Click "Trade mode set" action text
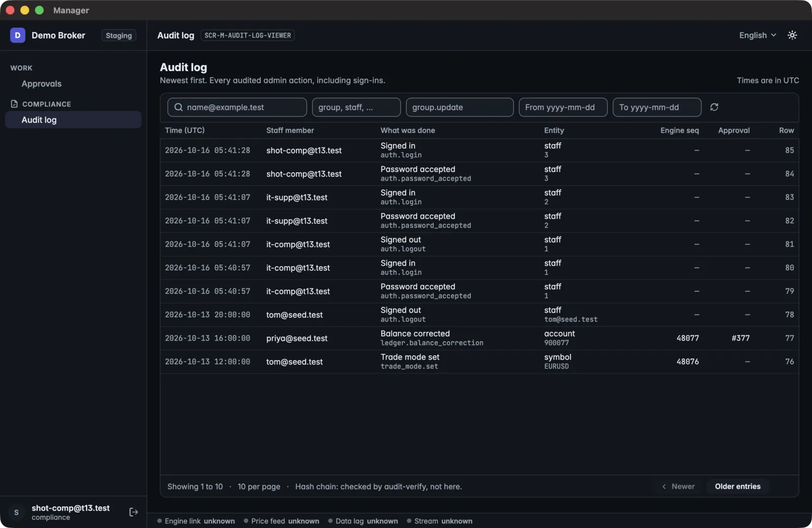 (x=410, y=357)
